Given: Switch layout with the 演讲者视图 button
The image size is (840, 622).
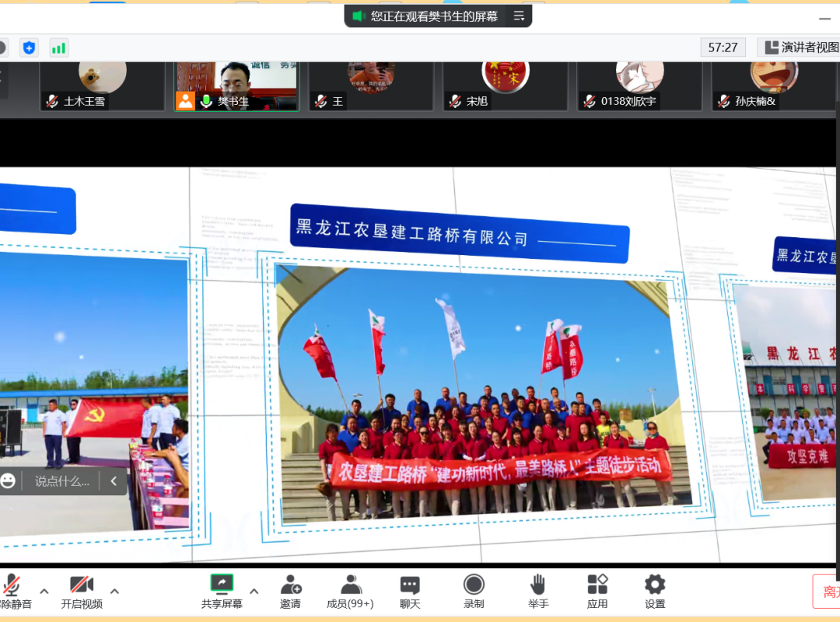Looking at the screenshot, I should pos(801,47).
